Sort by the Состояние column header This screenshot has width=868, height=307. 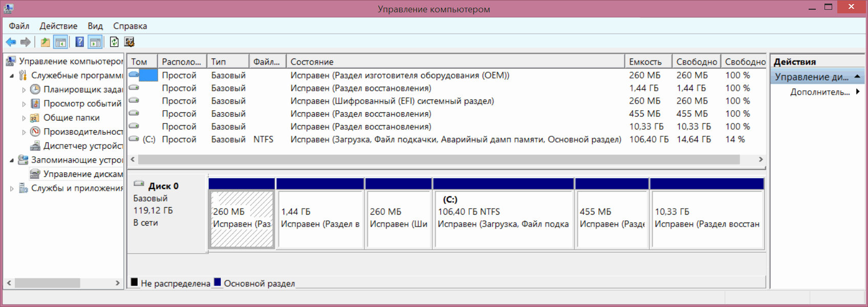coord(455,62)
